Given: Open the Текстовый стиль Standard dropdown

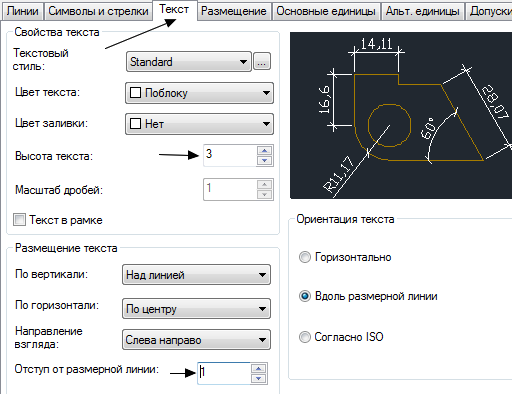Looking at the screenshot, I should [x=189, y=62].
